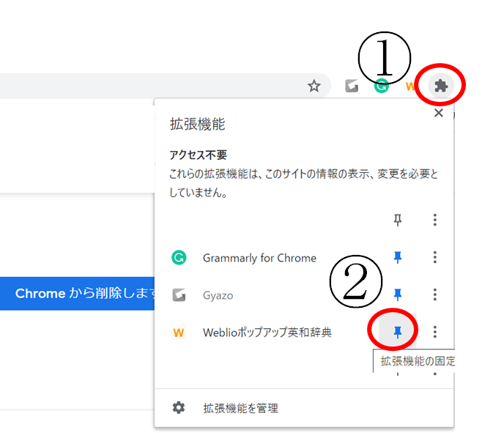Click the Chrome から削除します button
This screenshot has height=433, width=504.
(78, 294)
